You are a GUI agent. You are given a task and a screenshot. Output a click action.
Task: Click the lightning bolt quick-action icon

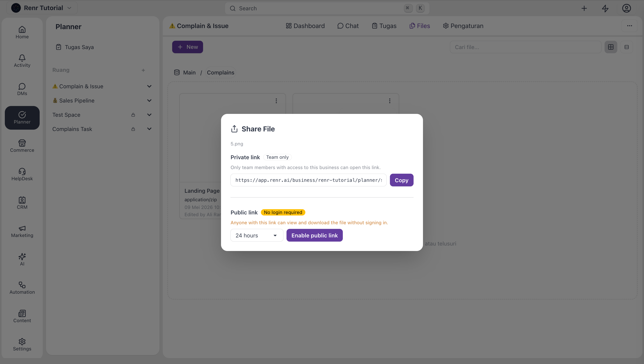[x=605, y=9]
